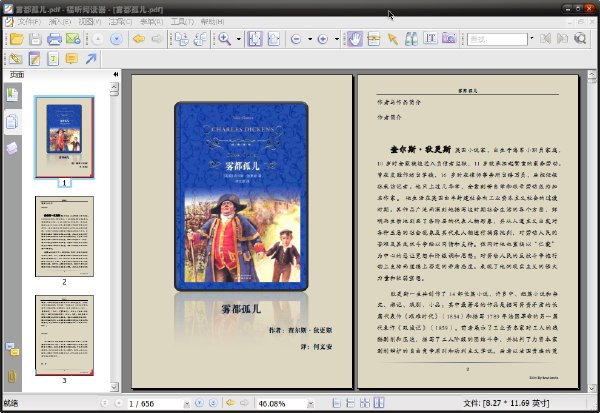Select the highlight pencil tool in second toolbar

point(16,59)
